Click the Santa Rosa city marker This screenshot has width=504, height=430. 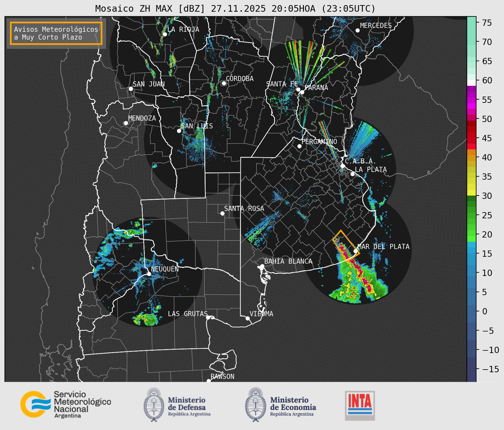click(x=222, y=213)
